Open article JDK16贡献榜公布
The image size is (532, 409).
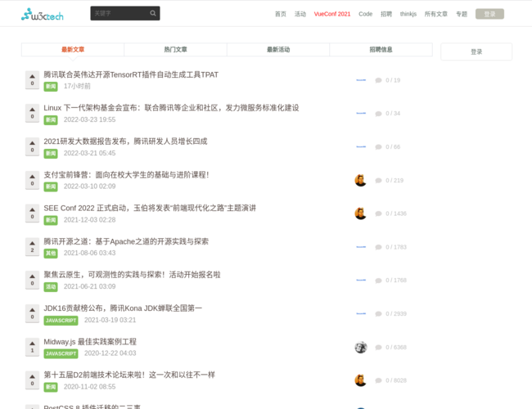coord(123,308)
